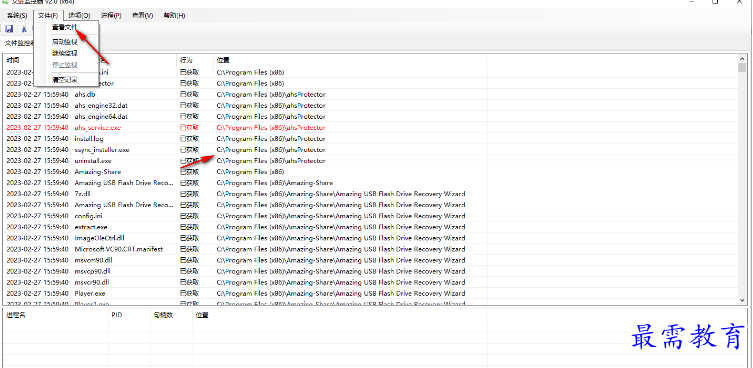This screenshot has width=753, height=368.
Task: Click the PID column header
Action: click(x=129, y=315)
